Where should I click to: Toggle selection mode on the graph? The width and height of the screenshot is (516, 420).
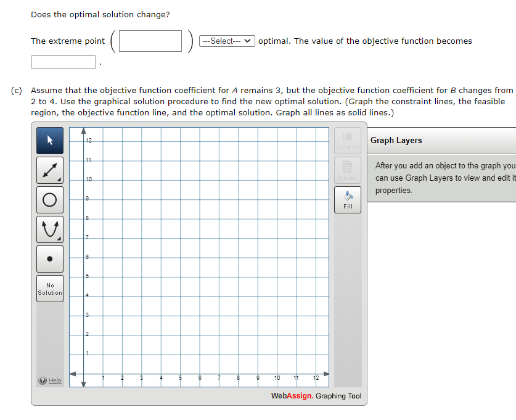tap(50, 141)
